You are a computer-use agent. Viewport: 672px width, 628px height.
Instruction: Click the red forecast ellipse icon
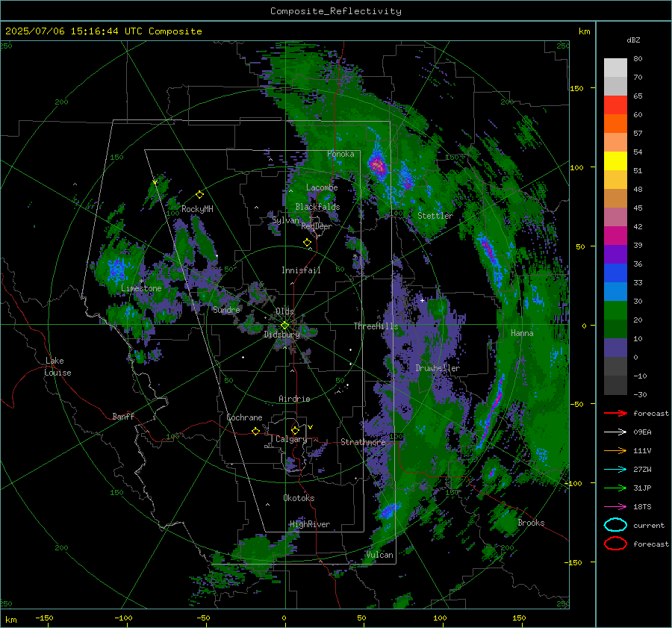point(615,544)
